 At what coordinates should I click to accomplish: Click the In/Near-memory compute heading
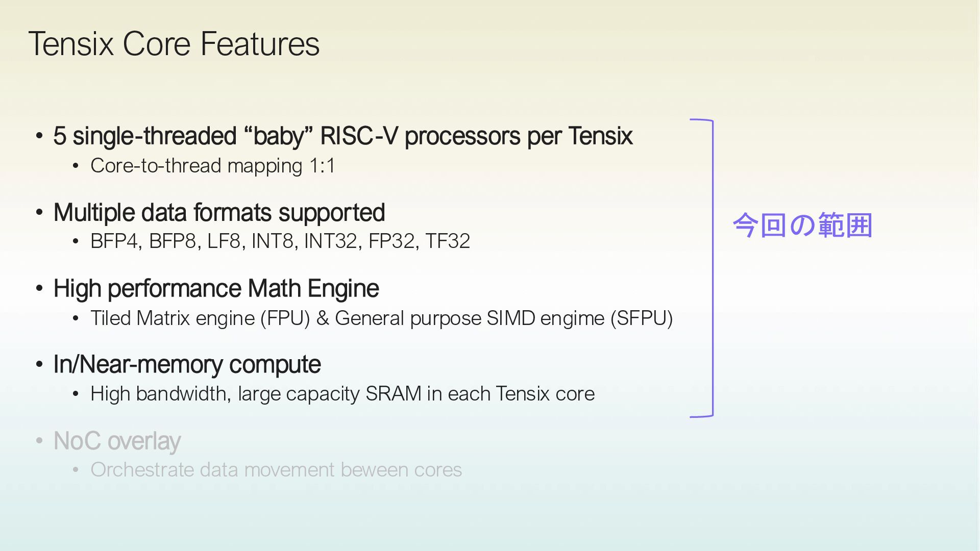coord(187,365)
